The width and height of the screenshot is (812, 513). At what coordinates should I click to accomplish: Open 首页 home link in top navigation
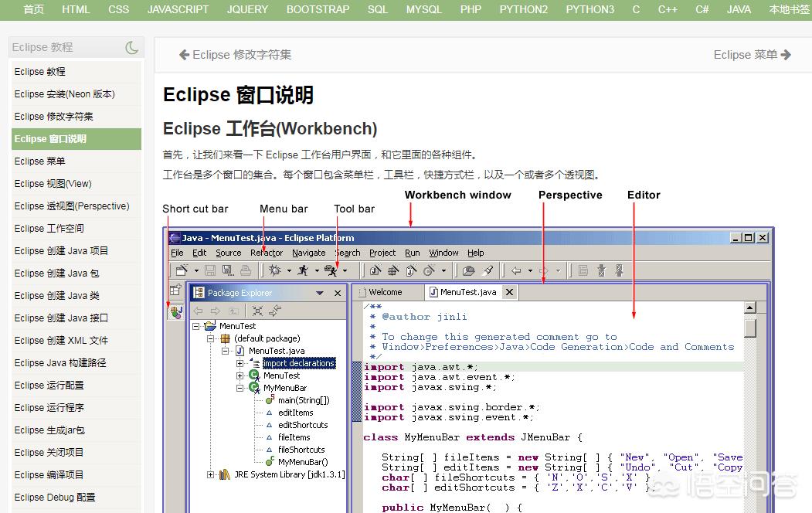(x=34, y=9)
